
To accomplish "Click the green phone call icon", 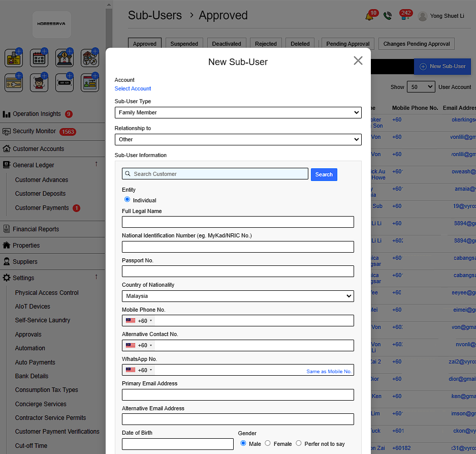I will click(x=388, y=16).
